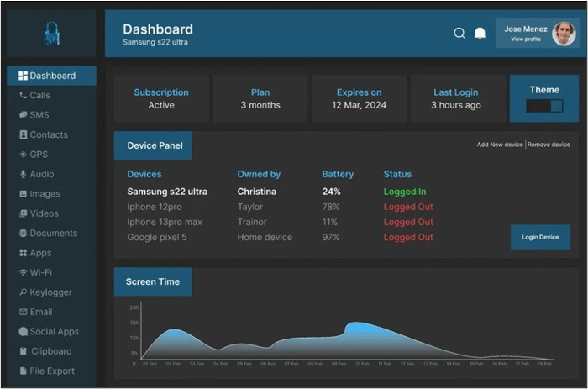The image size is (588, 389).
Task: Open the SMS menu item
Action: pyautogui.click(x=39, y=115)
